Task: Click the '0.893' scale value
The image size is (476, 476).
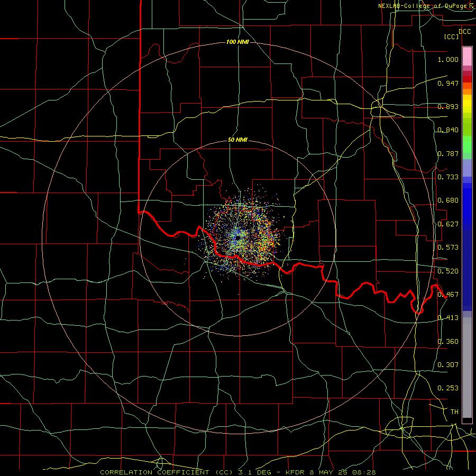Action: click(x=448, y=106)
